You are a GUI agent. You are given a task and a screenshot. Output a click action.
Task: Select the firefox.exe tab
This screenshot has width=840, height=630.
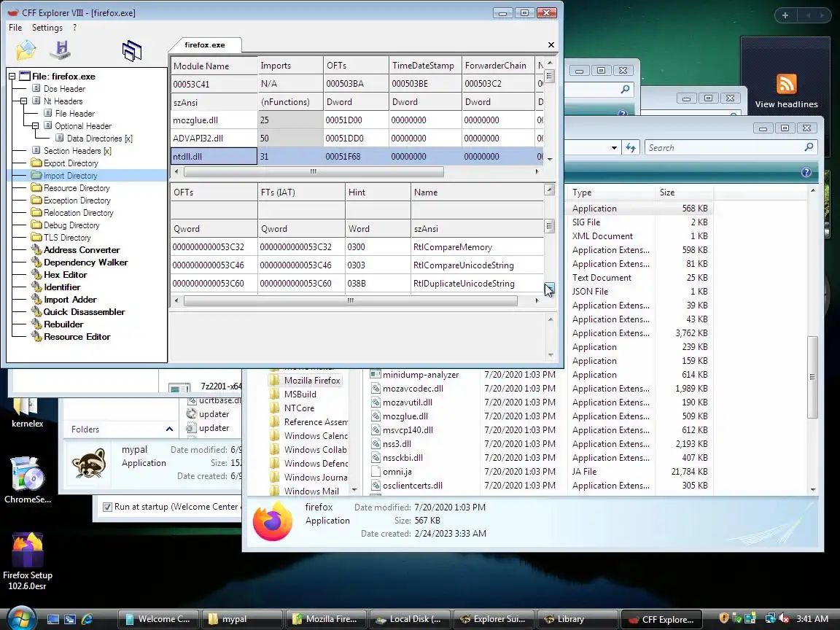(x=205, y=45)
